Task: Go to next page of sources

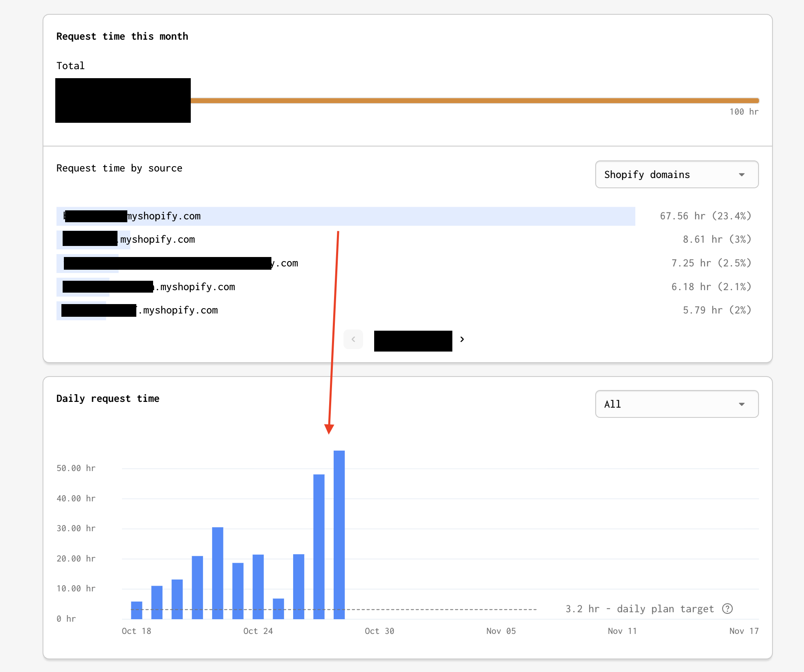Action: pyautogui.click(x=462, y=339)
